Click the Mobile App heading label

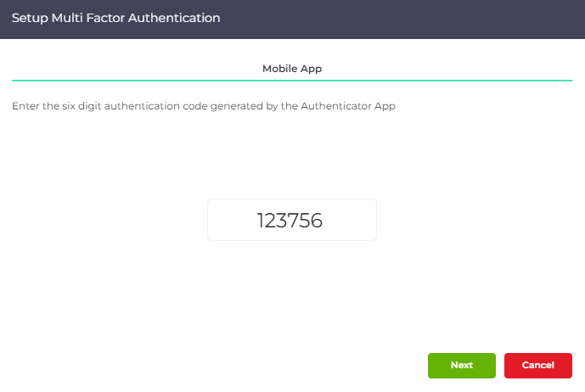[x=292, y=69]
